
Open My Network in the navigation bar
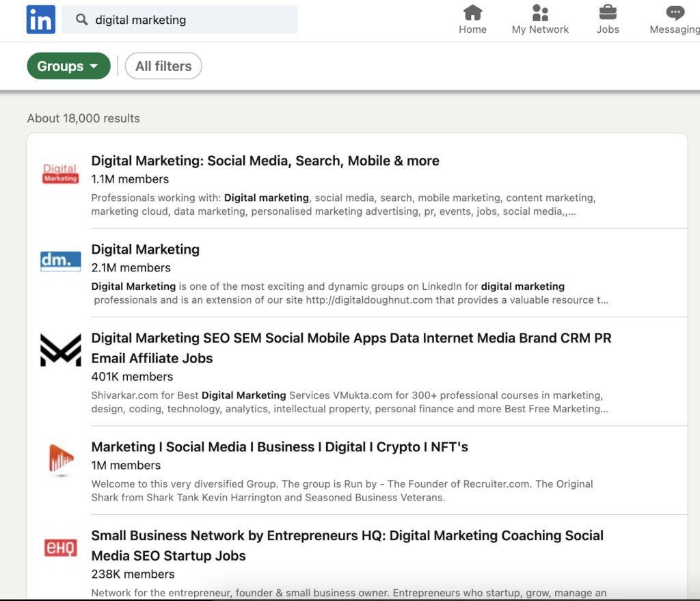[x=540, y=20]
